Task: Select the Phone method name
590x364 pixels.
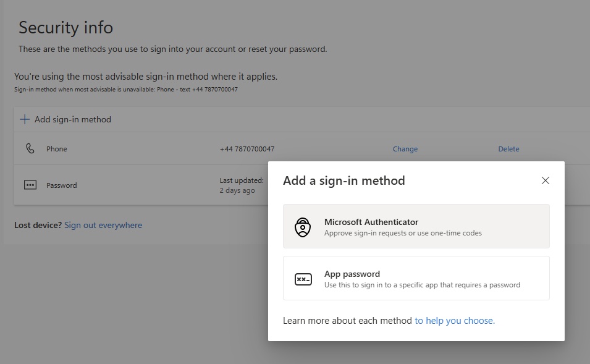Action: coord(57,149)
